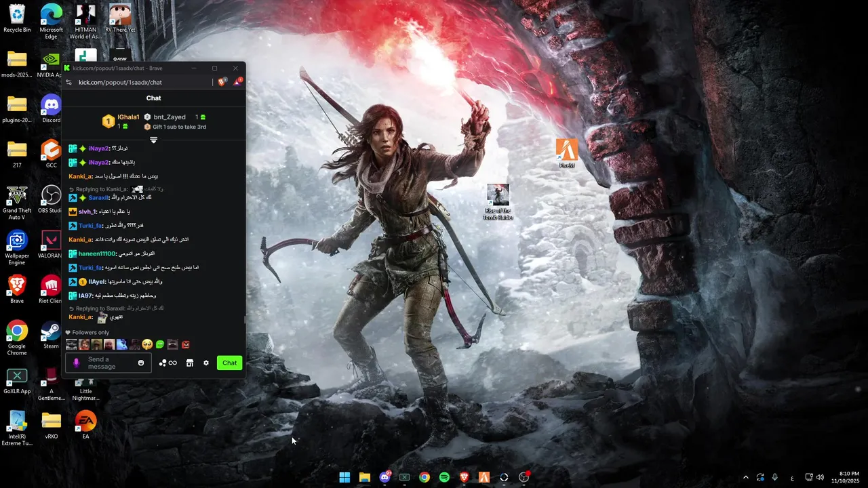Click the username !Ghala1 in the leaderboard
Viewport: 868px width, 488px height.
(128, 117)
